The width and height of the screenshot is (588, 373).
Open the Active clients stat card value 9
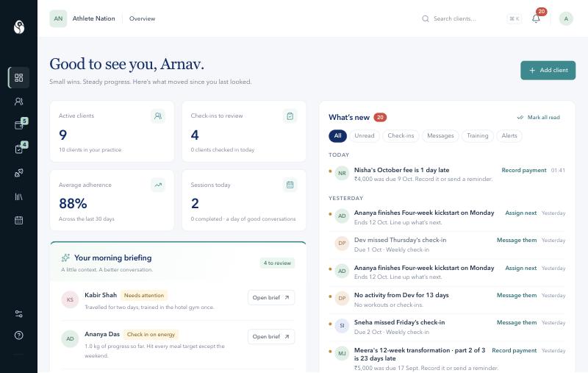click(63, 135)
